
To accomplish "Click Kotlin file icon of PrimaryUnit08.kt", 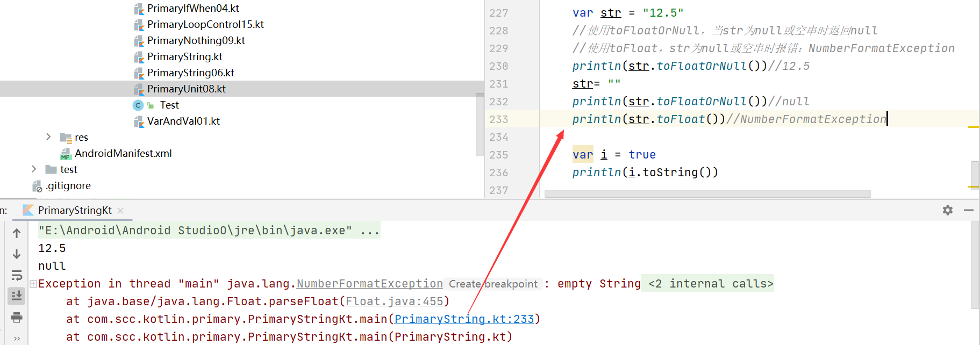I will click(139, 89).
